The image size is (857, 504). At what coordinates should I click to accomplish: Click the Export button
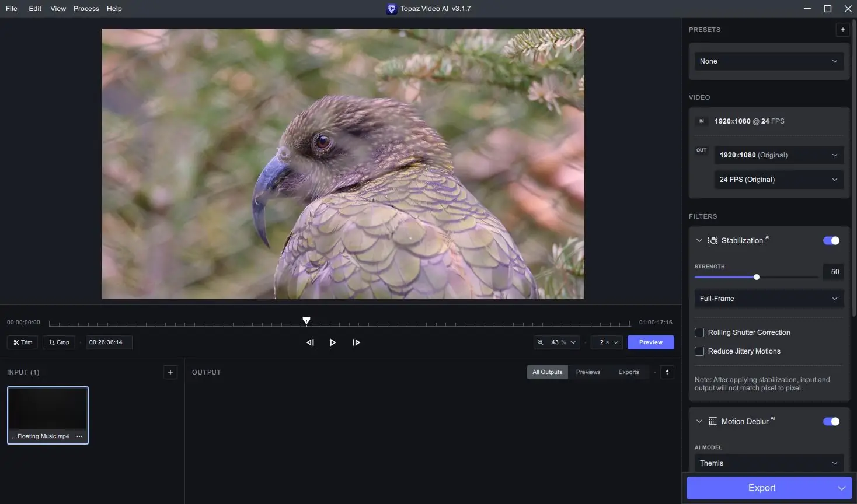pyautogui.click(x=761, y=488)
